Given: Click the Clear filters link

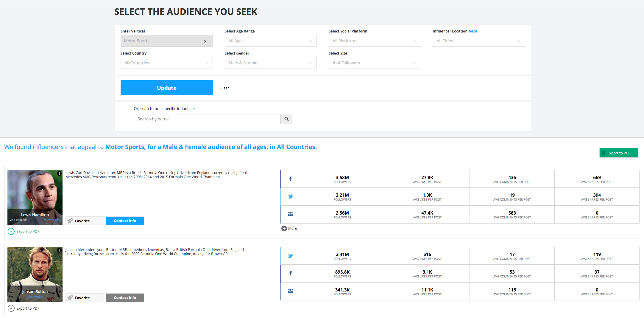Looking at the screenshot, I should [x=224, y=88].
